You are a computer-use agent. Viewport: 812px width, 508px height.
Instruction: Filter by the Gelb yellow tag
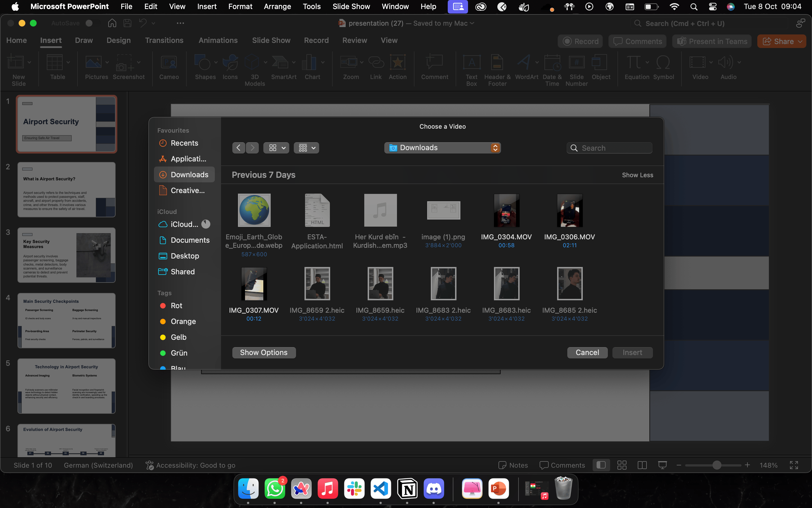pos(184,337)
